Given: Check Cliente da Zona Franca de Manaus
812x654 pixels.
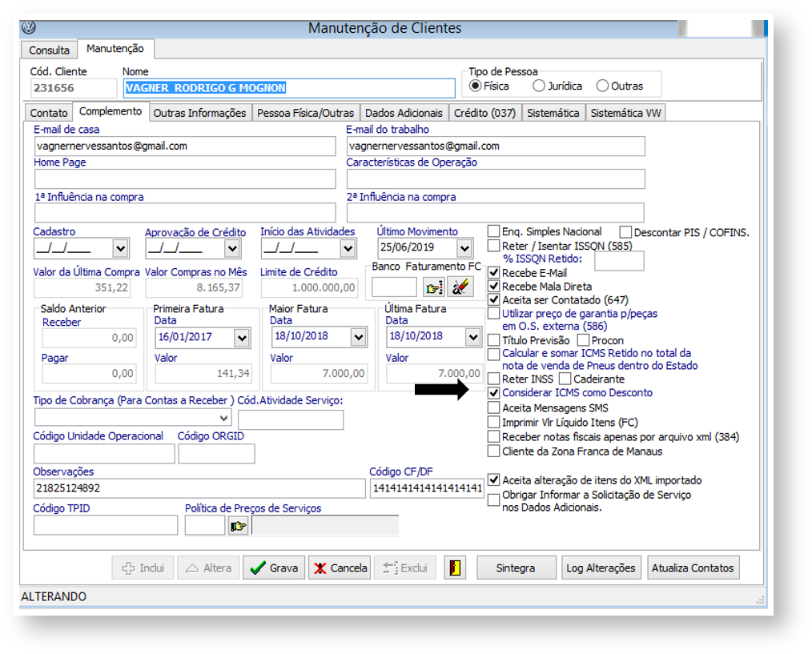Looking at the screenshot, I should pos(494,451).
